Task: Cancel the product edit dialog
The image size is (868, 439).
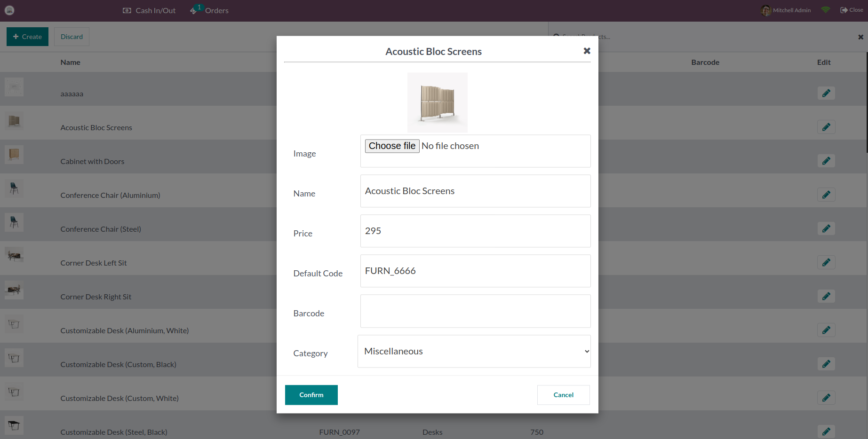Action: pos(563,395)
